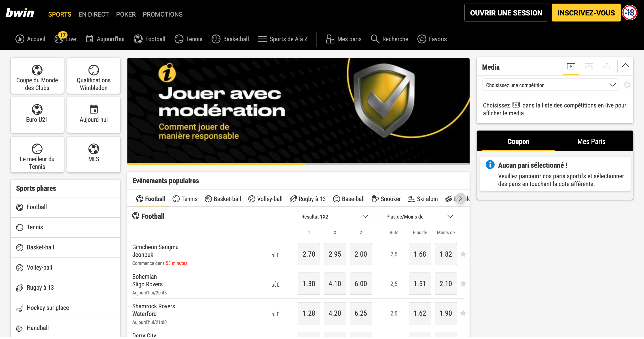Open POKER in main menu

(x=126, y=14)
